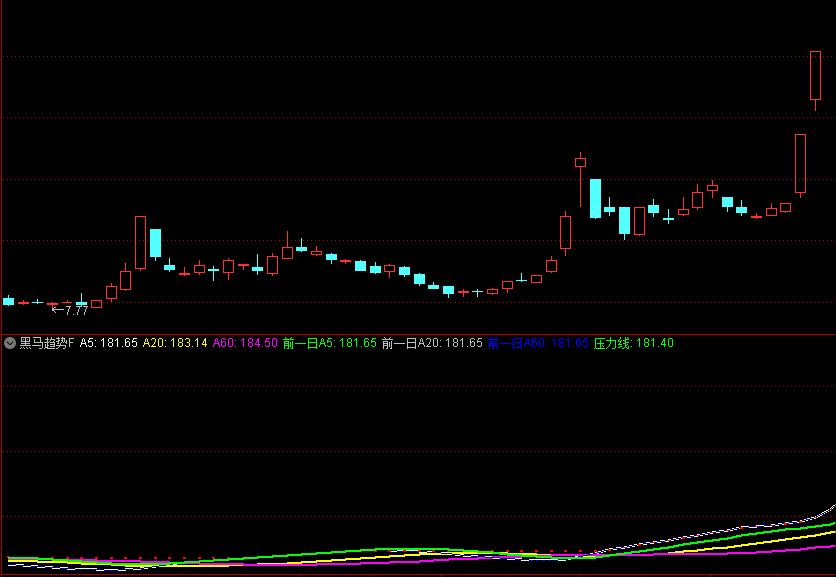The width and height of the screenshot is (836, 577).
Task: Click the green 压力线: 181.40 label
Action: coord(633,343)
